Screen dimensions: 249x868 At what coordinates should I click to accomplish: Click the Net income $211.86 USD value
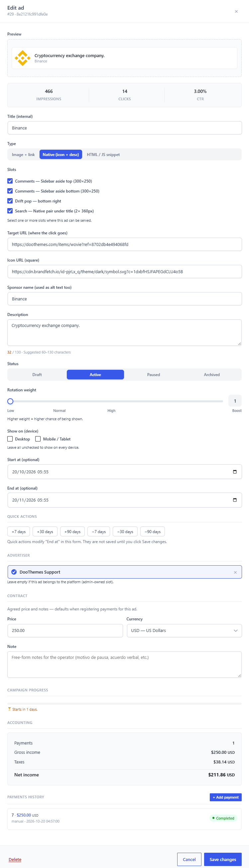tap(221, 774)
